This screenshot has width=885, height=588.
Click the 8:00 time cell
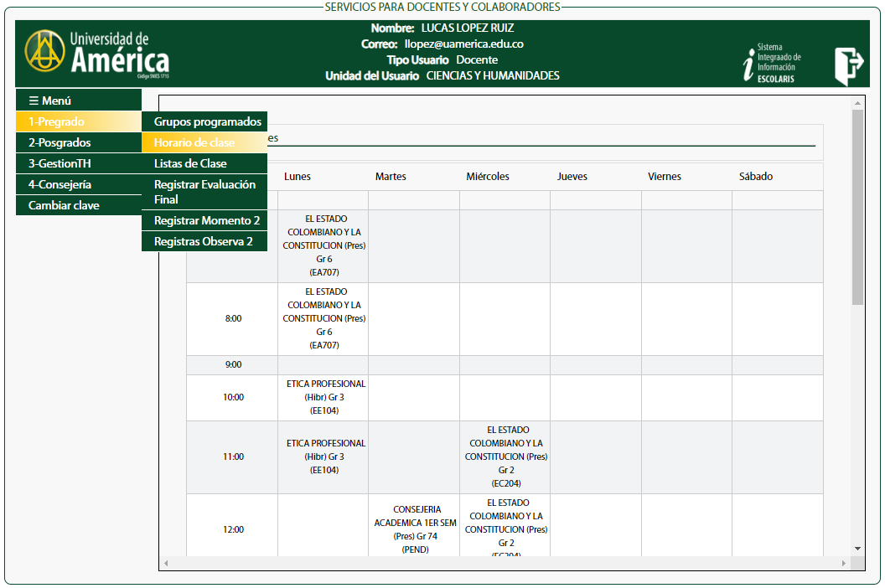(x=233, y=319)
